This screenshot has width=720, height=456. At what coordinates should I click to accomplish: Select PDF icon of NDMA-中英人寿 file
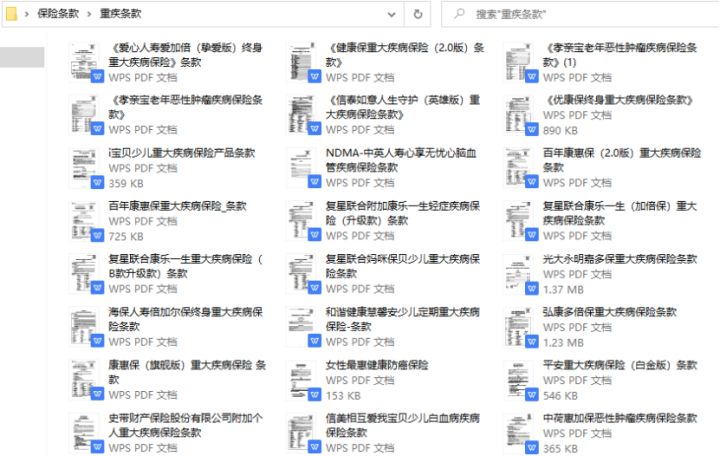(x=303, y=169)
